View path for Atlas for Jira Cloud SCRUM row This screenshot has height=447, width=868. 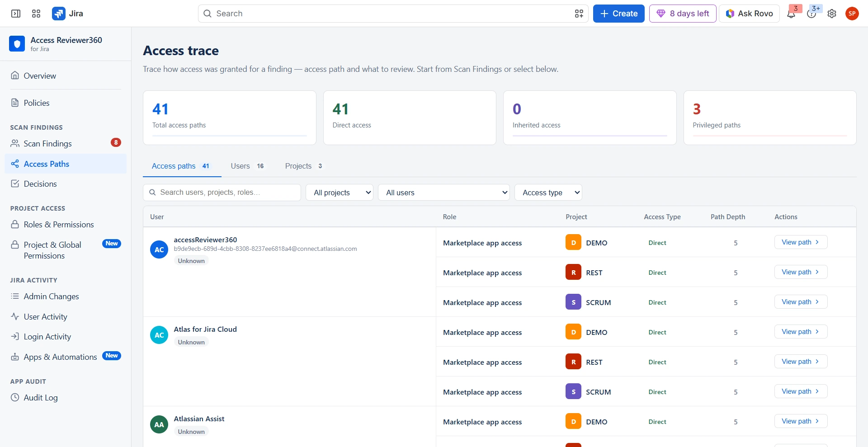(x=801, y=391)
